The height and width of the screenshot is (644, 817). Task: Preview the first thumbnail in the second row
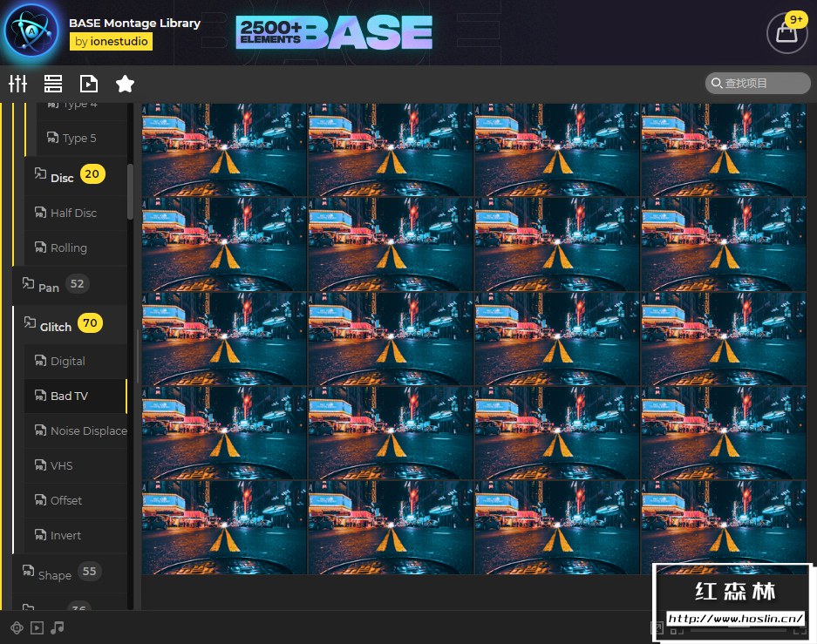tap(224, 245)
